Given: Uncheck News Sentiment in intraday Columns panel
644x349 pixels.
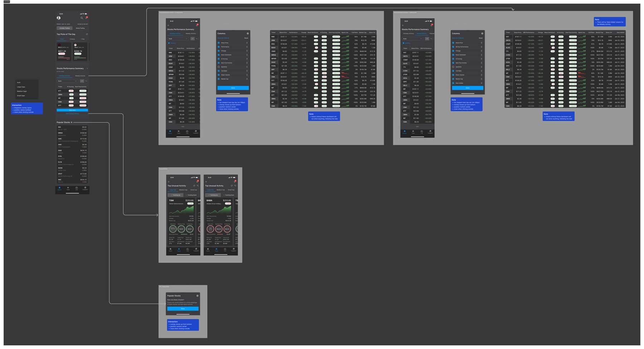Looking at the screenshot, I should (x=219, y=55).
